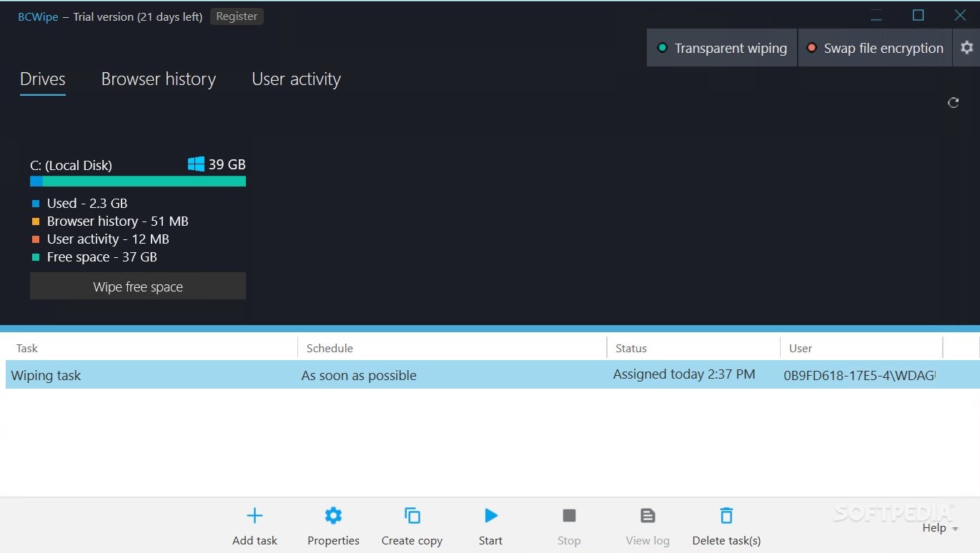The image size is (980, 553).
Task: Open the BCWipe title link
Action: coord(38,16)
